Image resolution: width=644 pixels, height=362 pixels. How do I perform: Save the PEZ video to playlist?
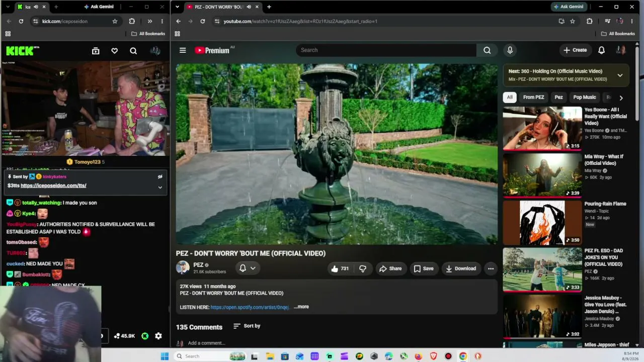pyautogui.click(x=424, y=268)
